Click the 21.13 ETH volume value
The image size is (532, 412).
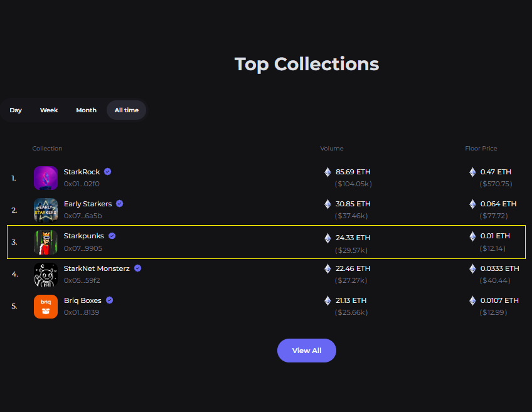[x=351, y=300]
